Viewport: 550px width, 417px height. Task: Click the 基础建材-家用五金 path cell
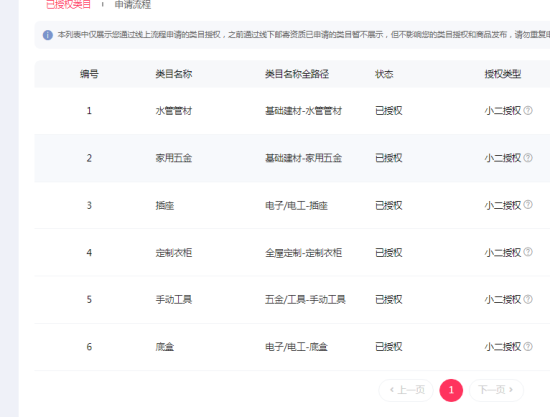(303, 158)
